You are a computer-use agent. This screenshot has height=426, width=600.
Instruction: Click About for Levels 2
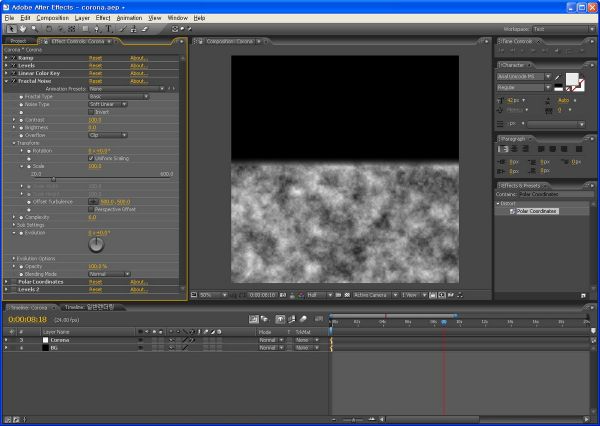[139, 290]
